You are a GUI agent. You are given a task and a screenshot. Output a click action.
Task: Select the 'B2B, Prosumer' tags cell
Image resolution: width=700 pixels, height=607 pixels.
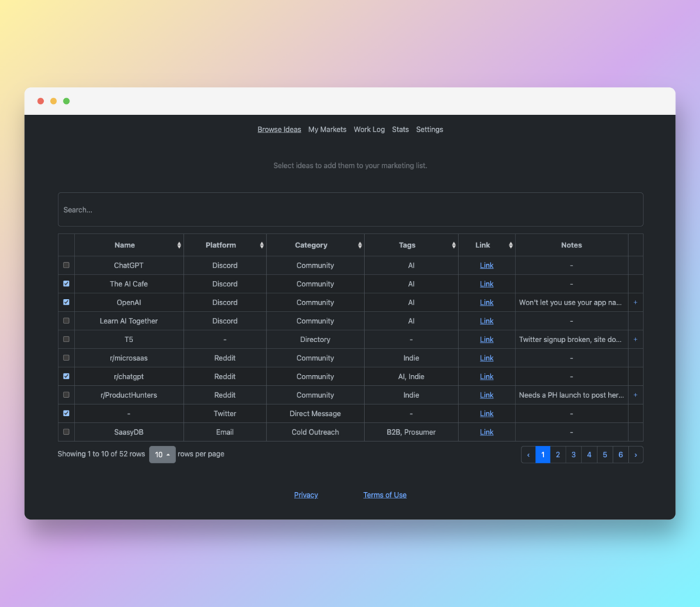tap(411, 432)
